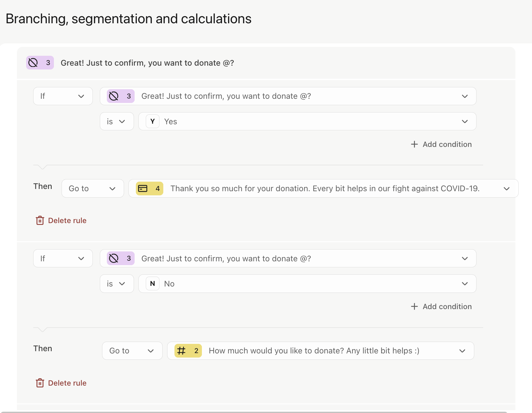Click trash icon of first Delete rule

pyautogui.click(x=40, y=221)
